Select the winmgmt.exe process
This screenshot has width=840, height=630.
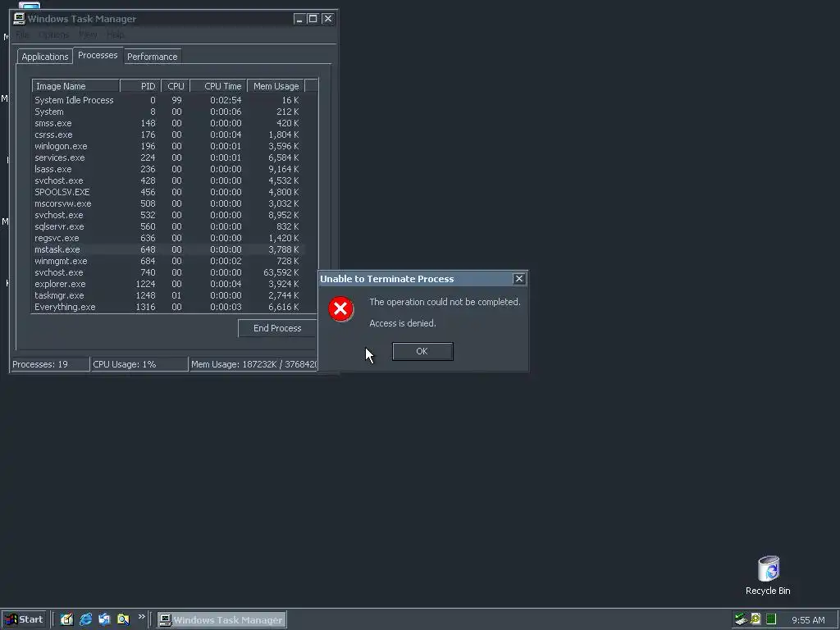point(168,261)
